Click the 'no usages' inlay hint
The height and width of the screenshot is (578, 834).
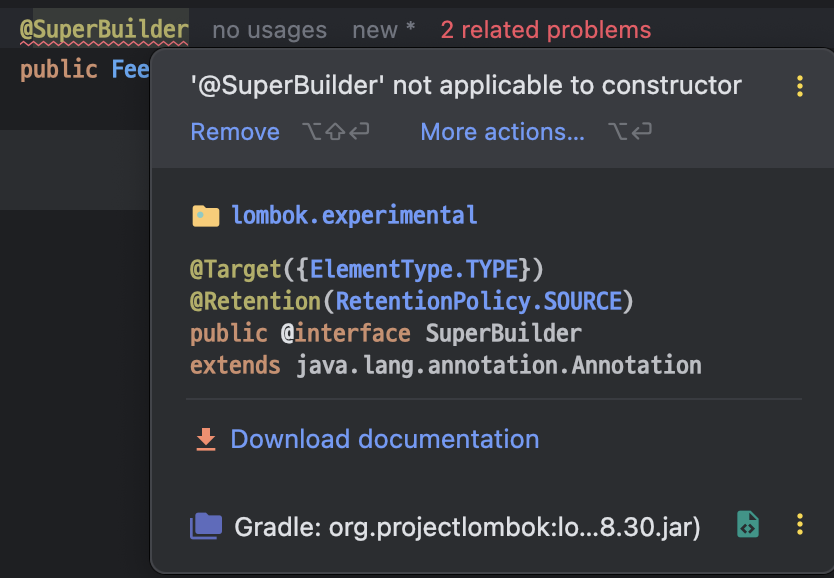(270, 30)
